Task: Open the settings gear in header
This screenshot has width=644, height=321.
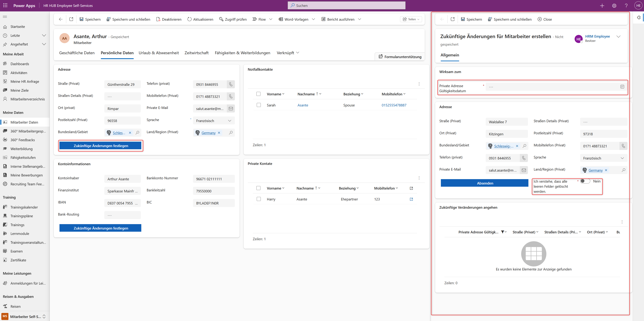Action: coord(614,6)
